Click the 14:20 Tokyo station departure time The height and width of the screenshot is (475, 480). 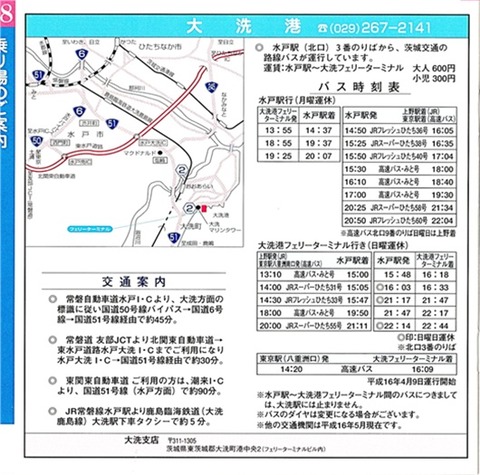click(291, 369)
